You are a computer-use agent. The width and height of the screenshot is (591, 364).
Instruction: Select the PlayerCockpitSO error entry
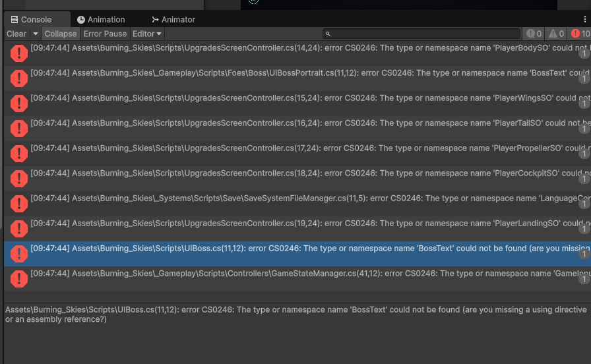297,178
